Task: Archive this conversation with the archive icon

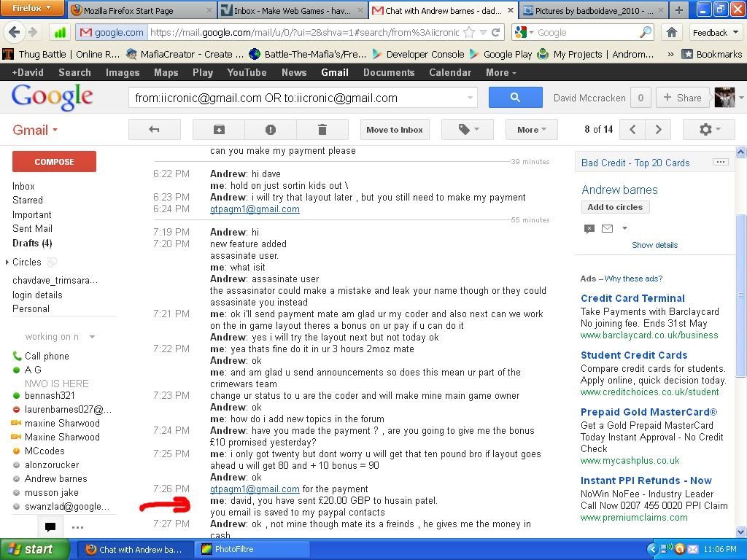Action: pos(218,130)
